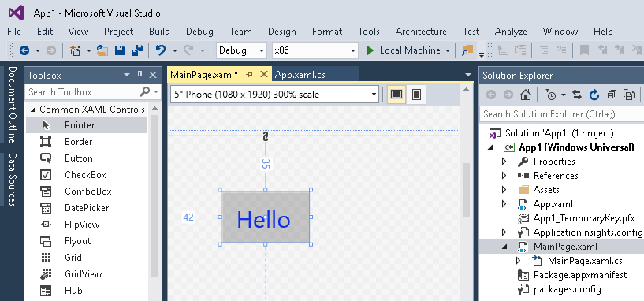This screenshot has height=301, width=644.
Task: Expand the MainPage.xaml.cs node
Action: coord(519,260)
